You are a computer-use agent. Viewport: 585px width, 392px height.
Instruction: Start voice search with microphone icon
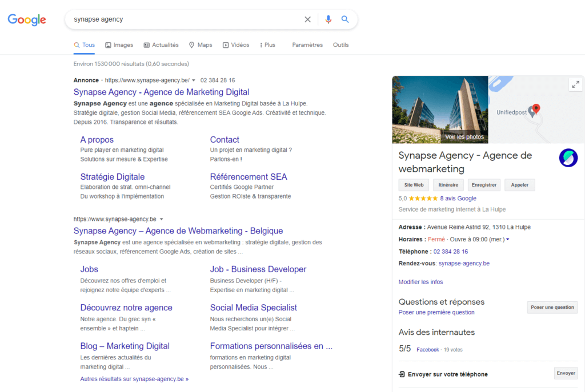pyautogui.click(x=328, y=19)
